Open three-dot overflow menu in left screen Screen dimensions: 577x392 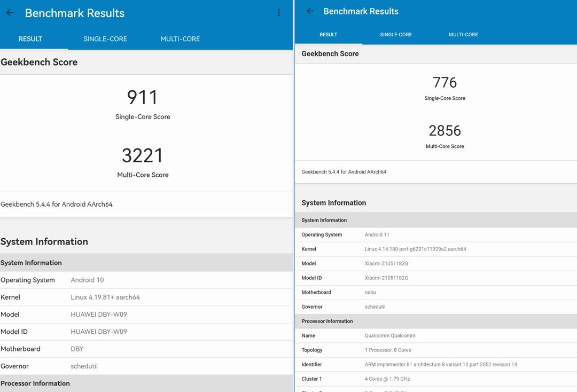(278, 12)
